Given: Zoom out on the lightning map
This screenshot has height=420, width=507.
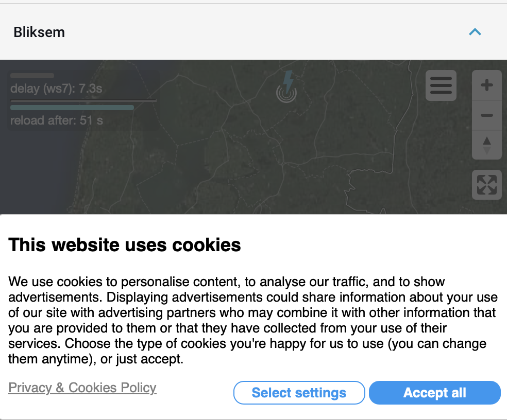Looking at the screenshot, I should point(486,115).
